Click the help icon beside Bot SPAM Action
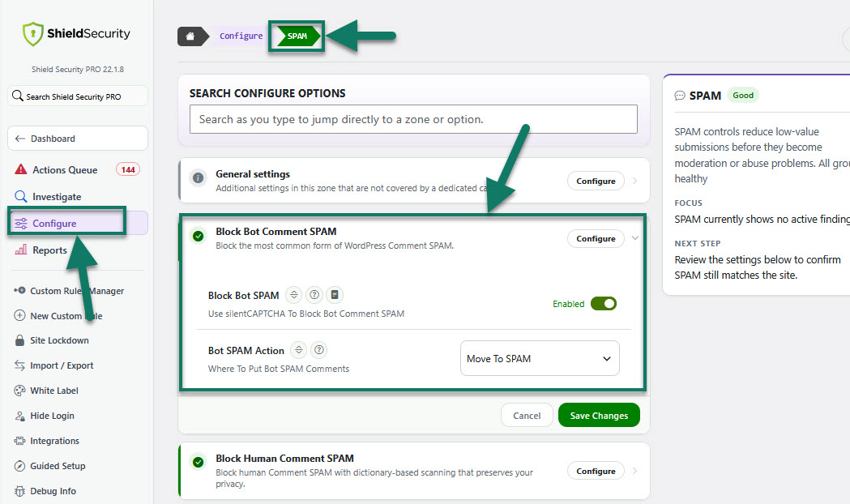Screen dimensions: 850x504 pos(319,350)
